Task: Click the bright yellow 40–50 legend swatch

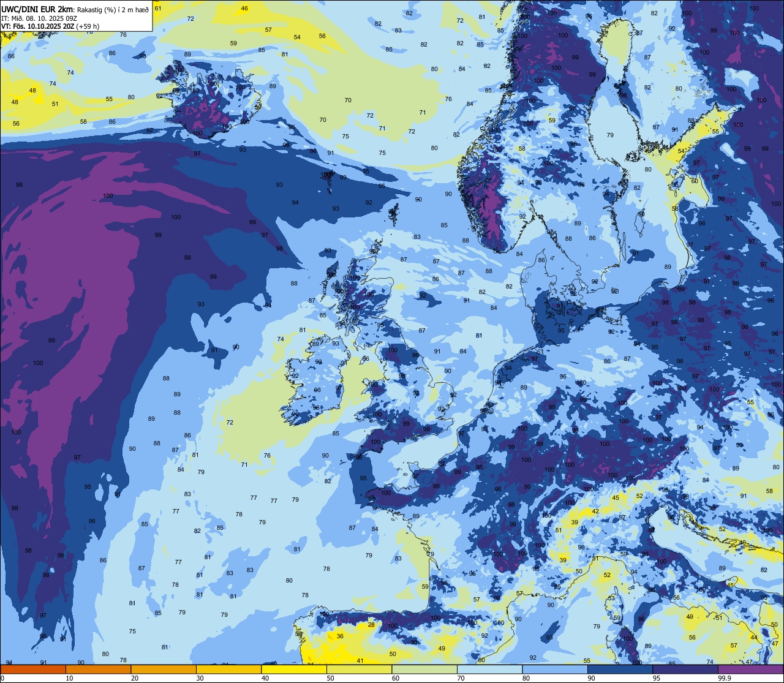Action: (x=294, y=670)
